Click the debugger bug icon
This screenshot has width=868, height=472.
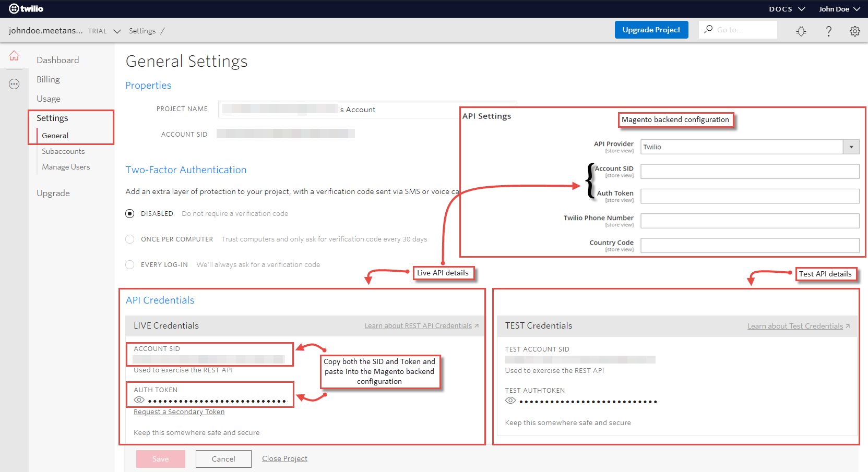(801, 31)
